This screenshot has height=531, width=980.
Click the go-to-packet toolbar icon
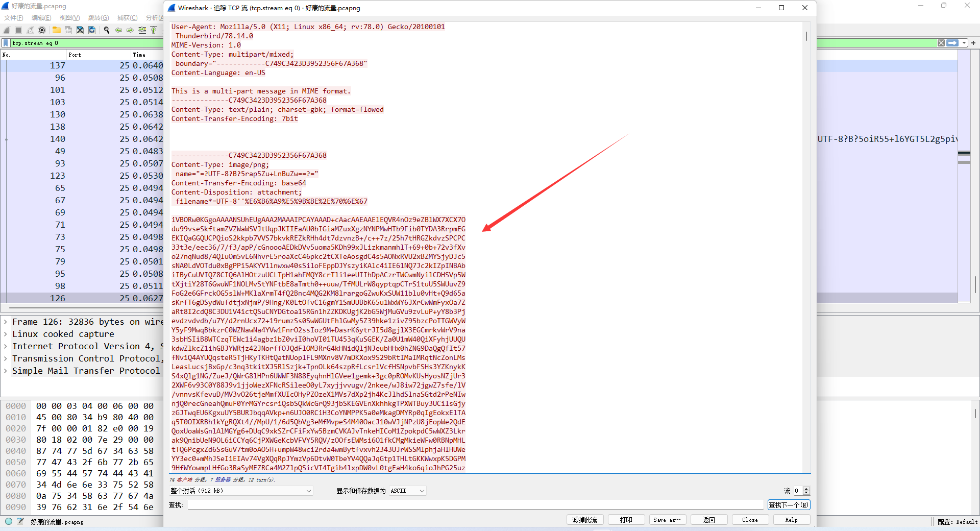pos(142,30)
